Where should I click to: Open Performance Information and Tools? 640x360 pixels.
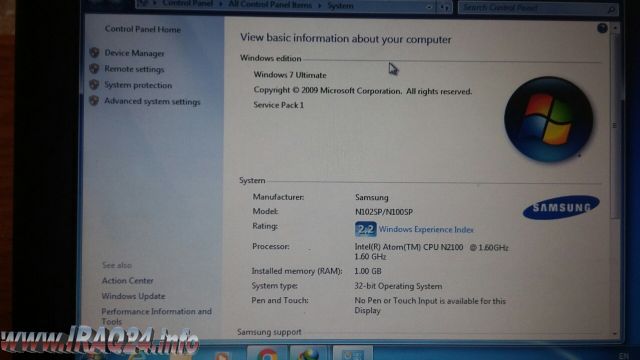(157, 316)
